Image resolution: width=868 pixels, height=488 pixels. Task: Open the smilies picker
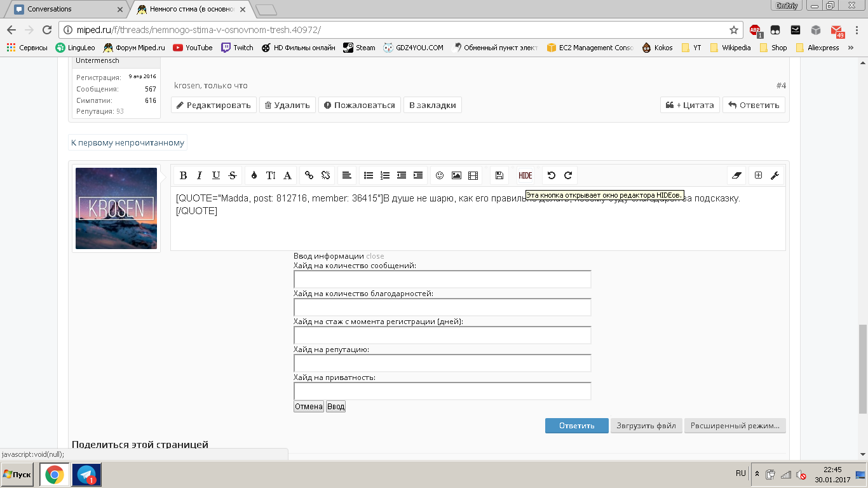[440, 175]
